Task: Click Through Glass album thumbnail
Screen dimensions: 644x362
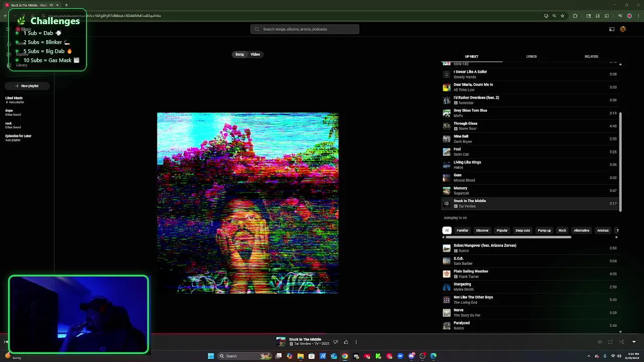Action: point(446,126)
